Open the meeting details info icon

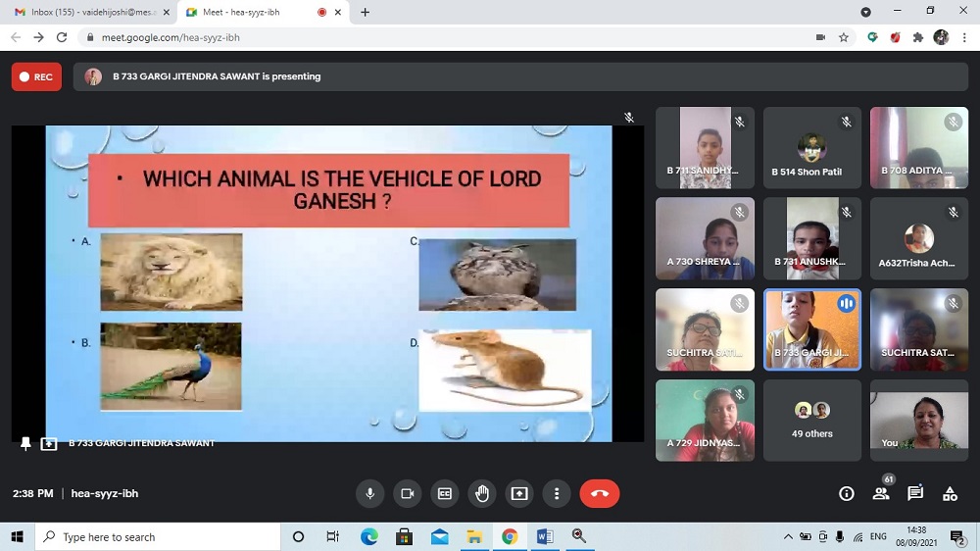point(847,494)
